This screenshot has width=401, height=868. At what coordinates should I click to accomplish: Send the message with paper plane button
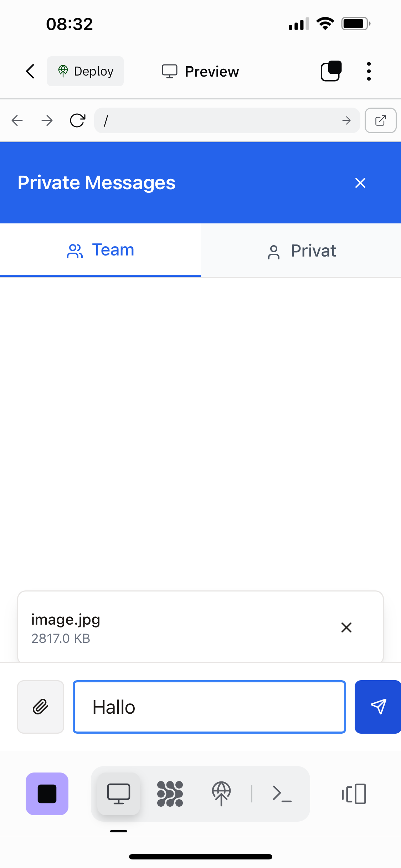(x=377, y=707)
